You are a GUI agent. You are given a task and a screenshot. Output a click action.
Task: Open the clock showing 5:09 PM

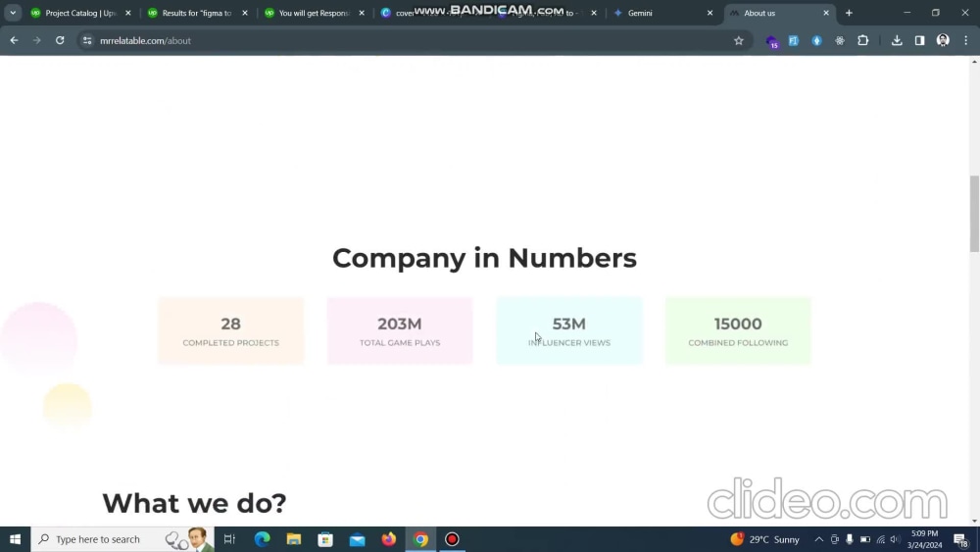924,539
